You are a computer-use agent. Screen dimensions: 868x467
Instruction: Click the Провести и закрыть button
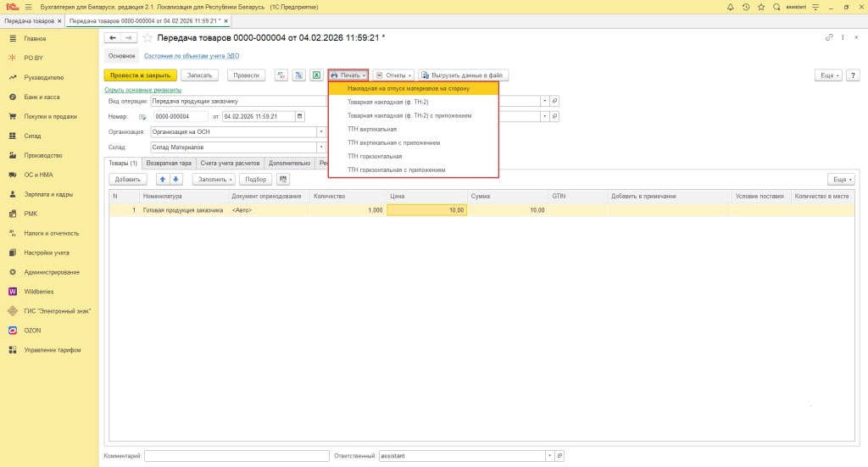[x=140, y=75]
